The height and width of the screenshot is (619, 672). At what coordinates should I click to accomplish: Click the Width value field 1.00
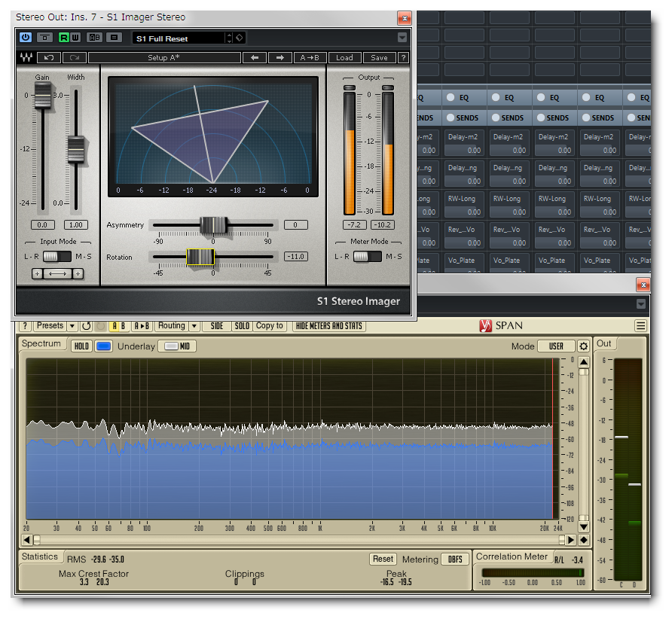(76, 224)
